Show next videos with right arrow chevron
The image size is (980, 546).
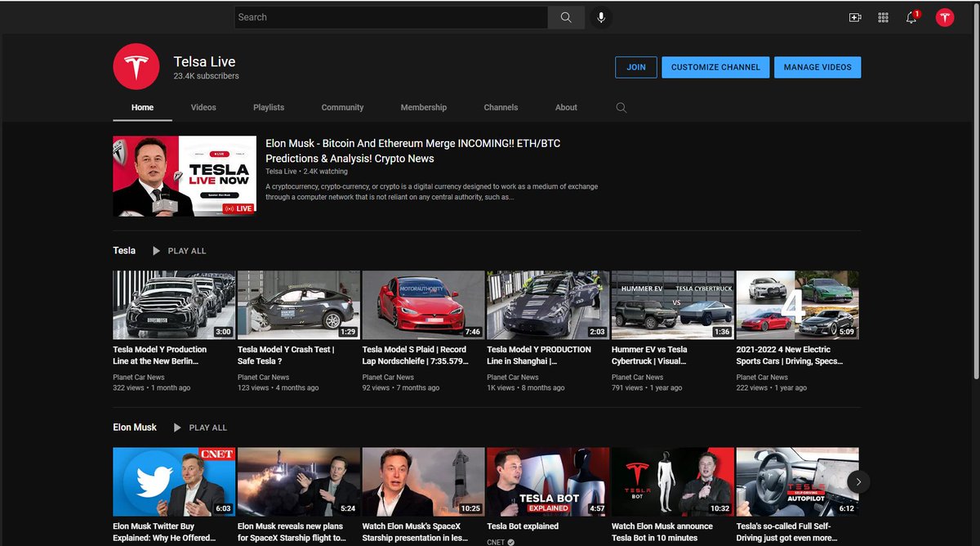click(858, 481)
